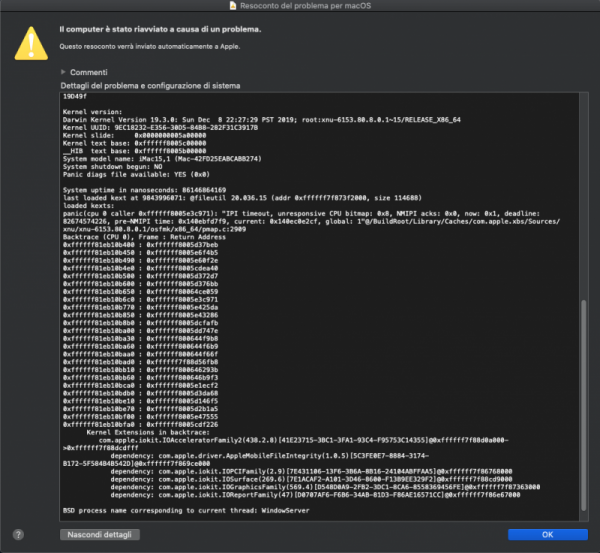The image size is (600, 553).
Task: Click 'Panic diags file available' line
Action: click(x=136, y=174)
